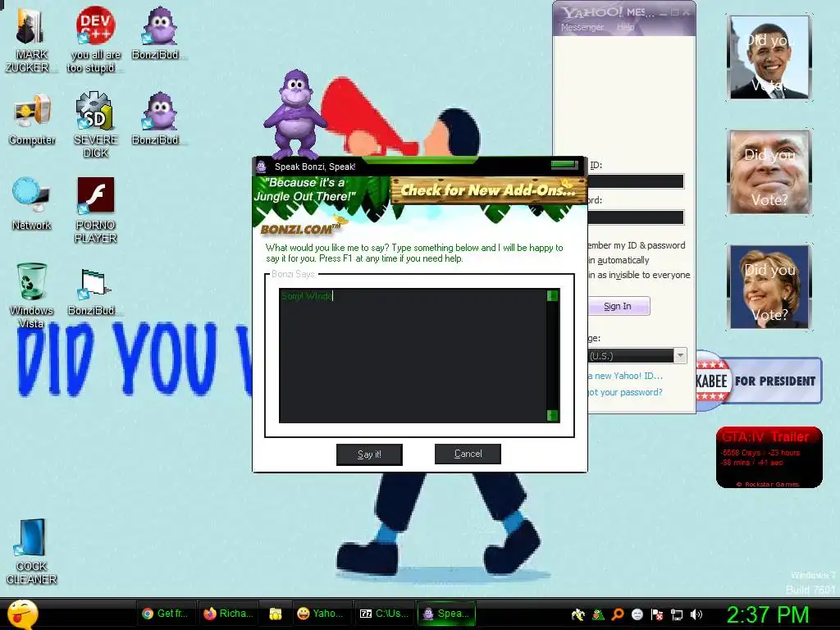Open the MARK ZUCKER... desktop shortcut
840x630 pixels.
pyautogui.click(x=31, y=41)
